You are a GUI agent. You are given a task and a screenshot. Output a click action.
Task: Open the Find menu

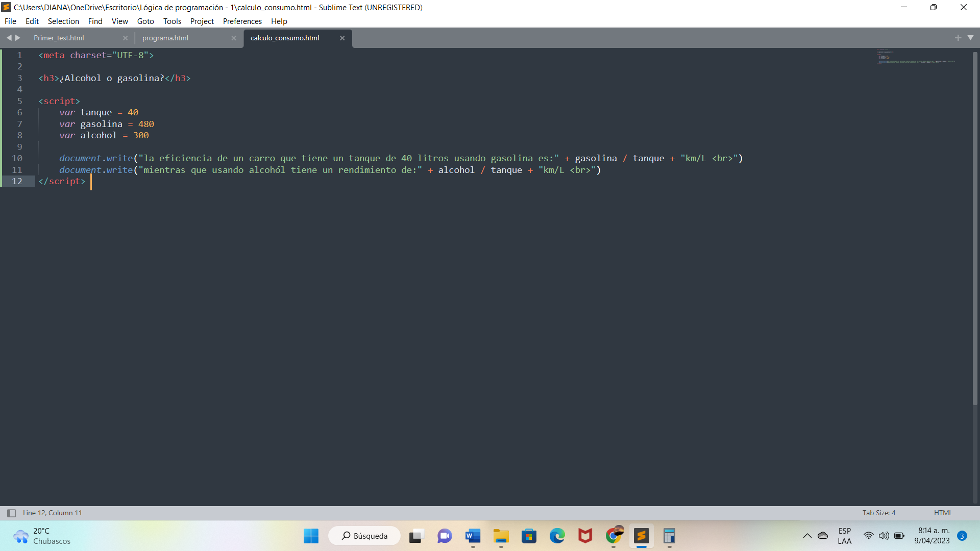[95, 21]
